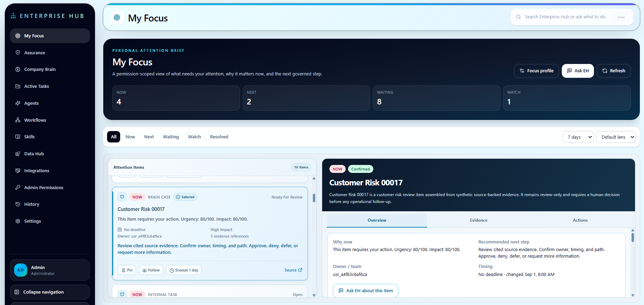644x305 pixels.
Task: Open Settings from the sidebar
Action: (x=50, y=221)
